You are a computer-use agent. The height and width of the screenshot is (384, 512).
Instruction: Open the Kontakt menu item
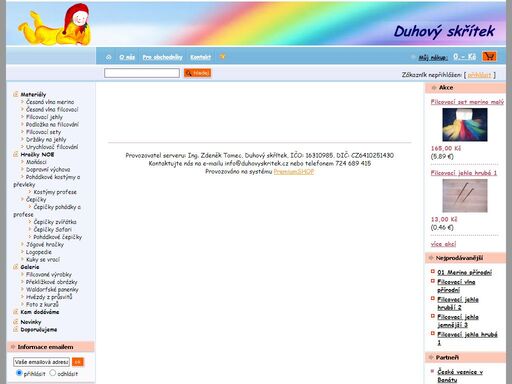[x=200, y=57]
